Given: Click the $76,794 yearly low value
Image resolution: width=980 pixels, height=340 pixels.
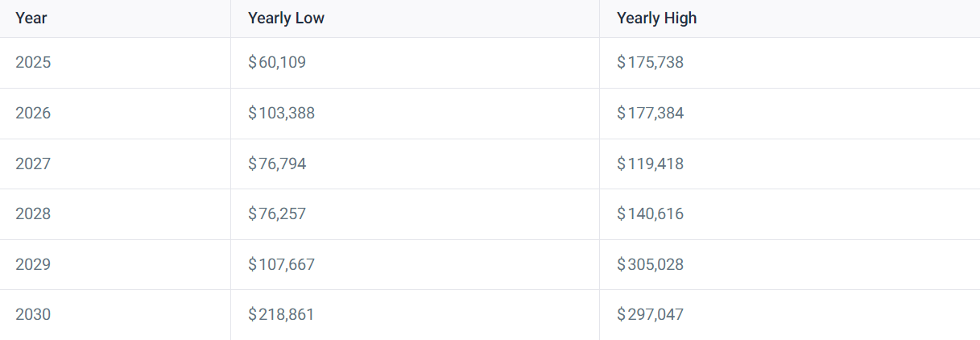Looking at the screenshot, I should 277,164.
